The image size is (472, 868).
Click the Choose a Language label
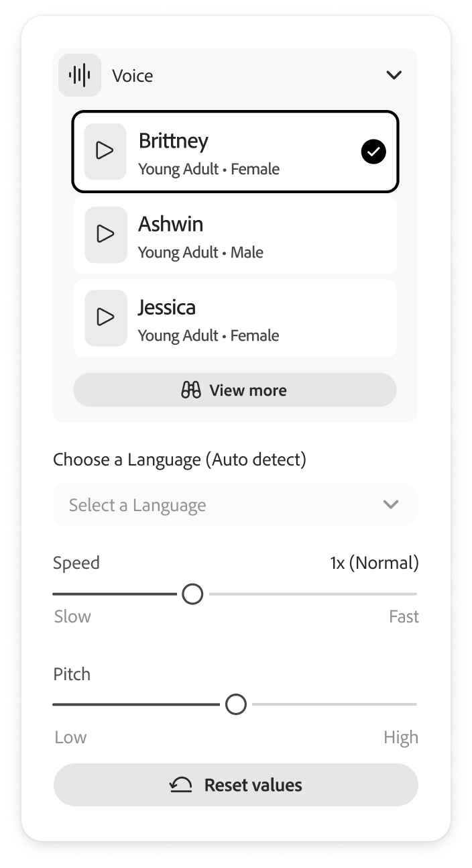179,459
